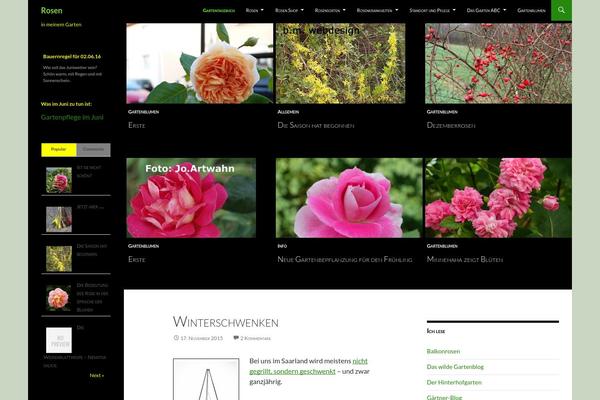Open the peach rose thumbnail in sidebar

point(59,298)
